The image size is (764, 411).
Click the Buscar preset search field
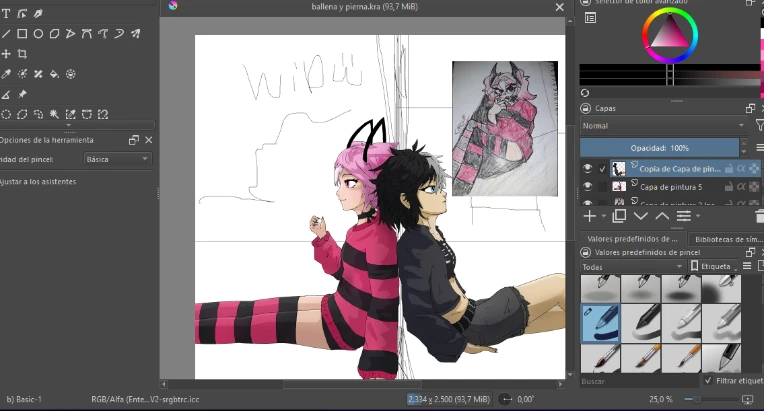pos(635,381)
